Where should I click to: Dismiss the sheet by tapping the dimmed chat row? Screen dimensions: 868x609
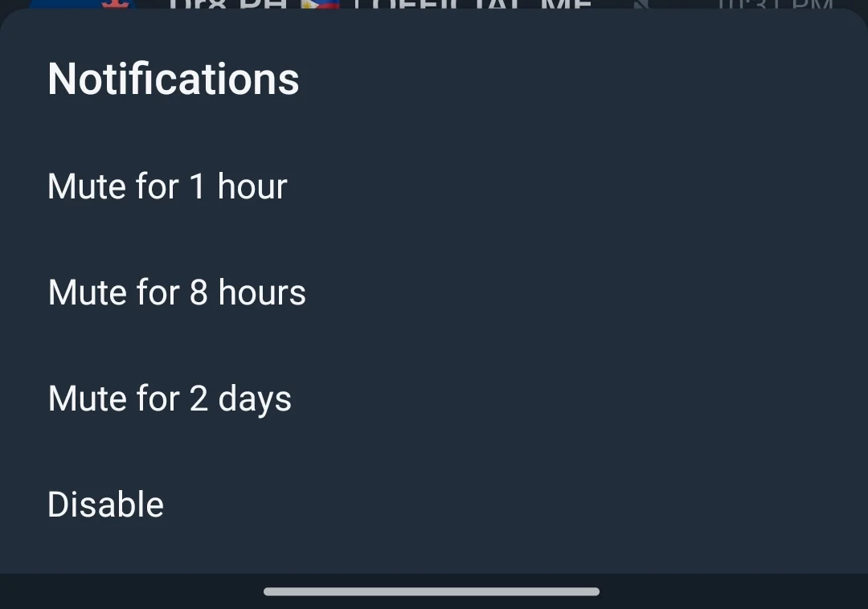(x=434, y=5)
